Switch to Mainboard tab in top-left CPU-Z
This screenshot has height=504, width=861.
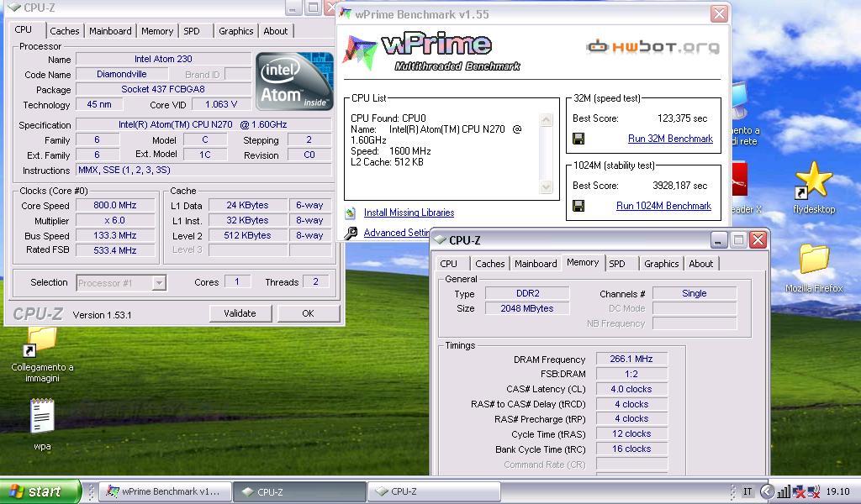click(110, 31)
